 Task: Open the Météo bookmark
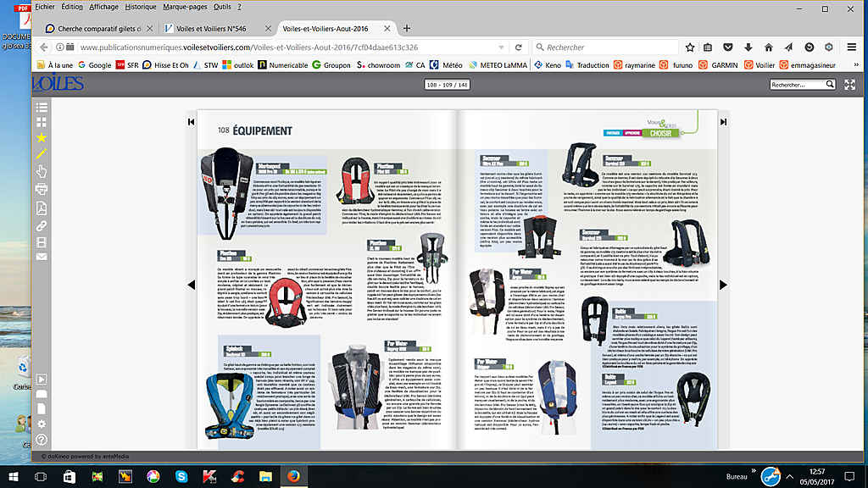446,65
